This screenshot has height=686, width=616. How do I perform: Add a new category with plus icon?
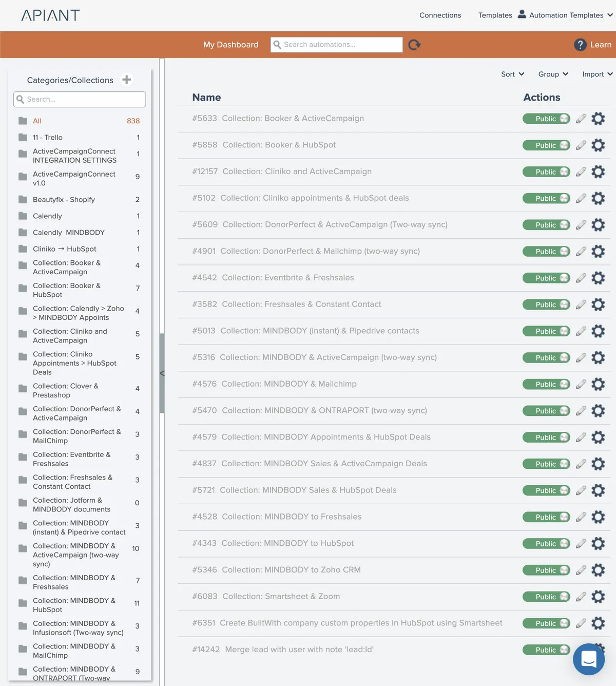tap(126, 80)
